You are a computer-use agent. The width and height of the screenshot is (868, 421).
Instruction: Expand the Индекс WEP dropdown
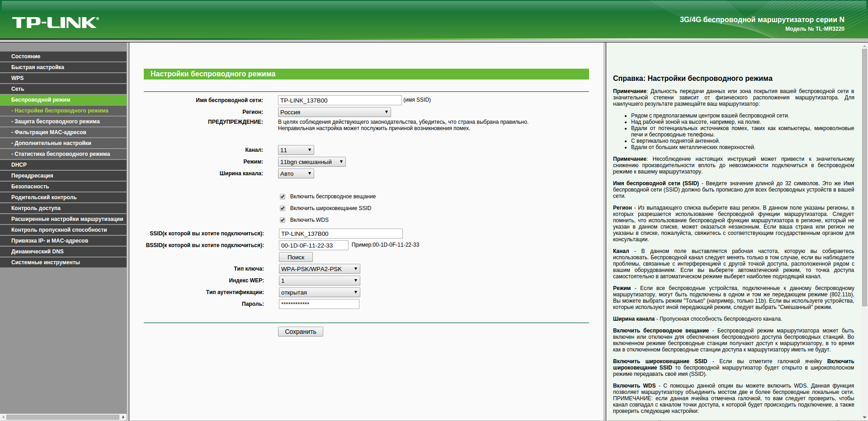point(319,281)
